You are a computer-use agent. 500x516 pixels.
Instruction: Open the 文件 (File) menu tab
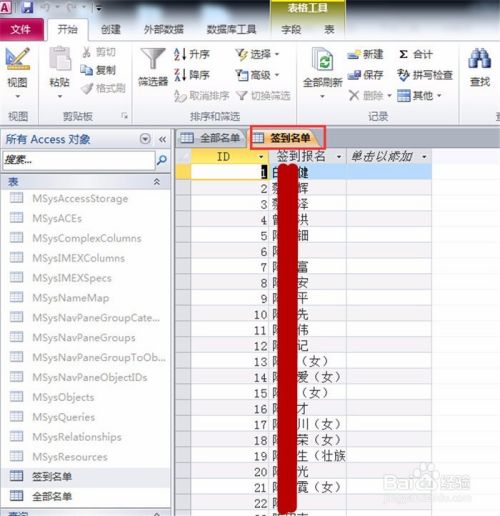click(21, 30)
